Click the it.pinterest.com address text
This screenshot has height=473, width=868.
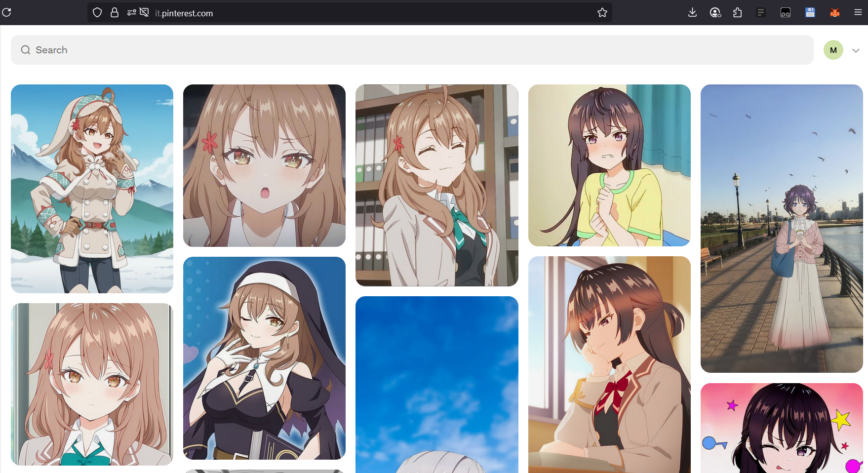coord(184,13)
